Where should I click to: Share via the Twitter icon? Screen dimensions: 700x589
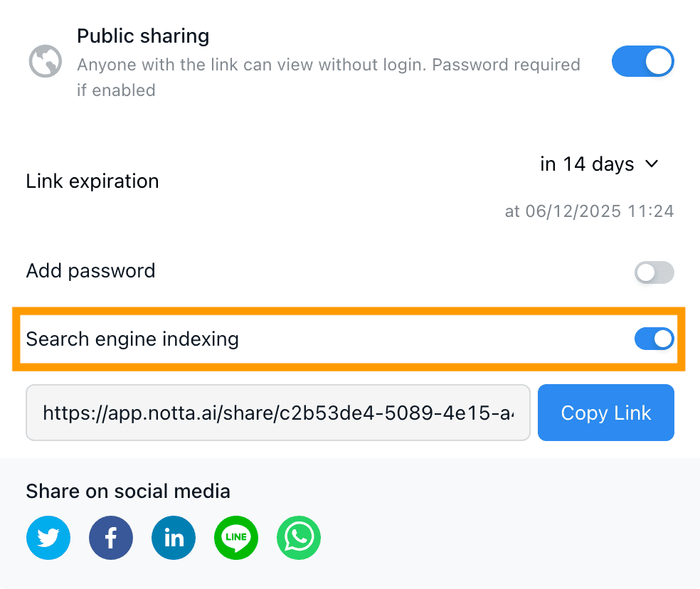click(x=48, y=538)
